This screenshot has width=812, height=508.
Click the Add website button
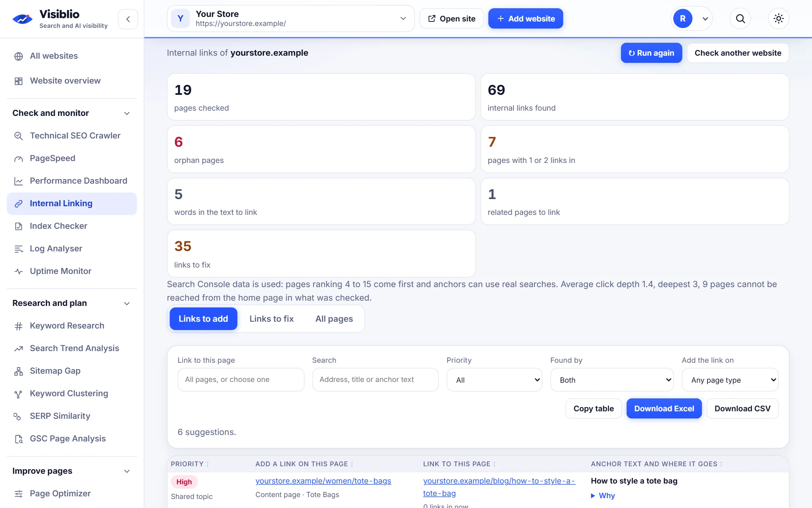[x=526, y=18]
